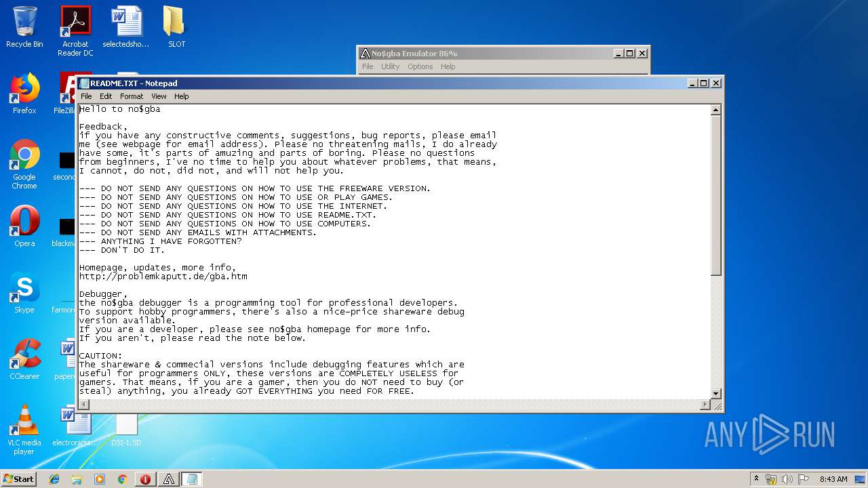Minimize the README.TXT Notepad window
The height and width of the screenshot is (488, 868).
point(692,83)
